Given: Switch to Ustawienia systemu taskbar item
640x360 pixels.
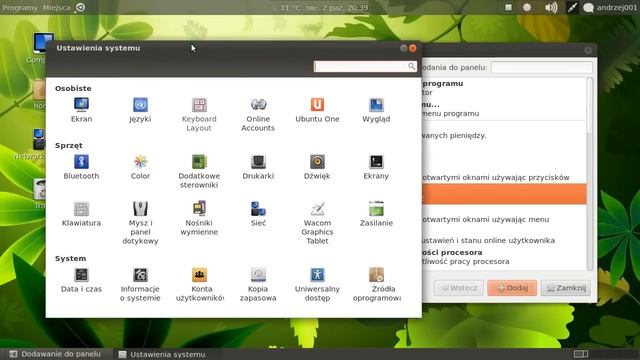Looking at the screenshot, I should click(162, 354).
